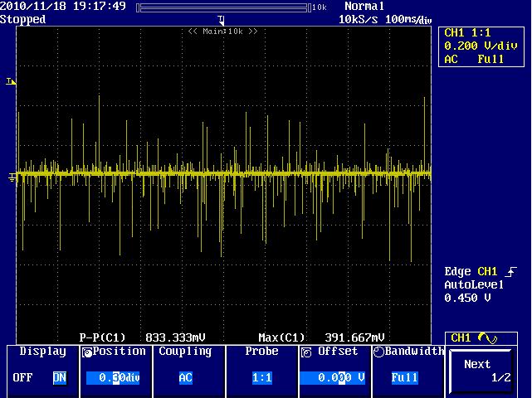Open the Coupling AC selector
This screenshot has height=398, width=532.
point(185,377)
